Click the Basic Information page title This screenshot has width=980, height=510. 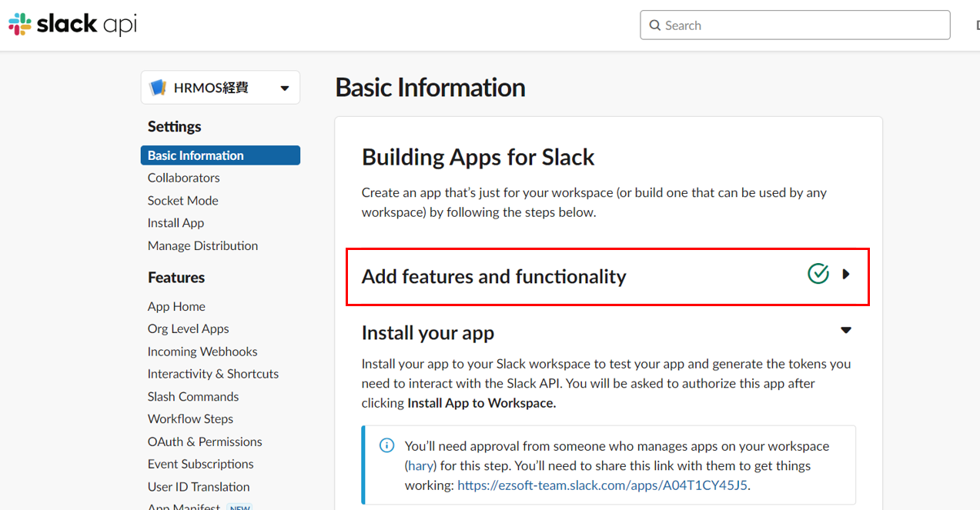[x=430, y=88]
